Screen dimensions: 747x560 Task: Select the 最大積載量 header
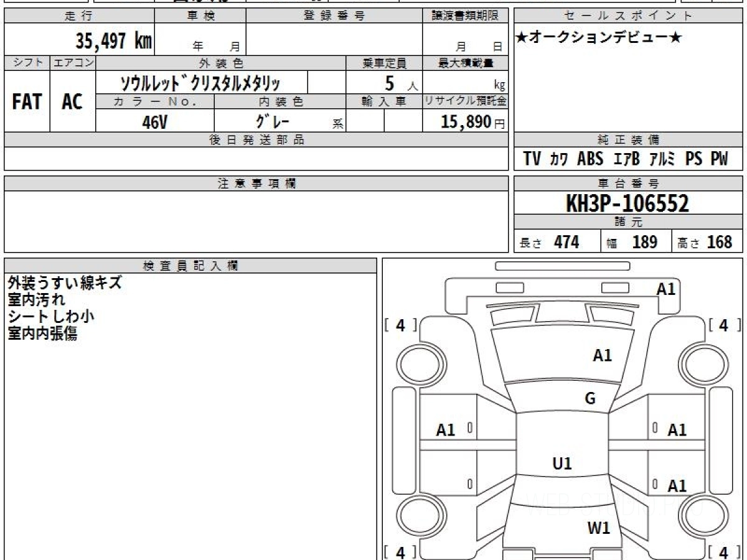pos(466,63)
